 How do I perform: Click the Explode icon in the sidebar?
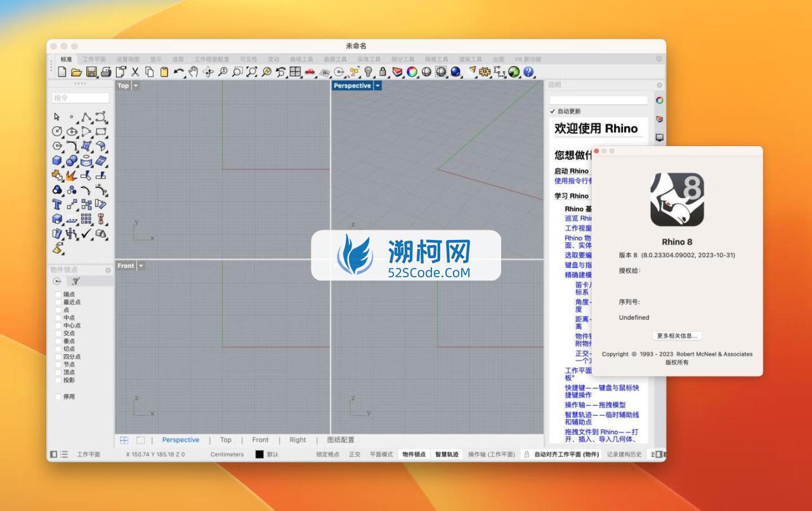(72, 176)
